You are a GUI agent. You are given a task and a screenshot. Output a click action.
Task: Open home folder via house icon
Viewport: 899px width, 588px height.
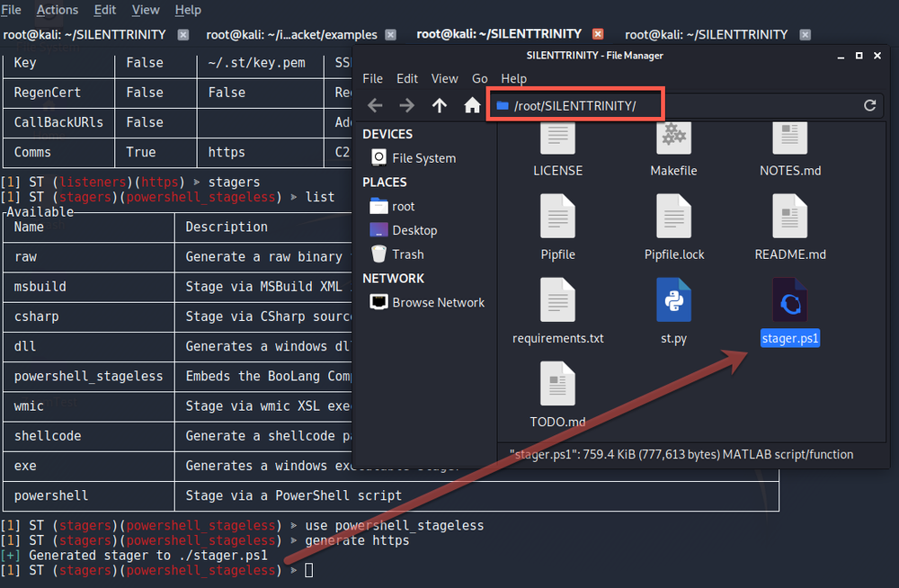pyautogui.click(x=472, y=105)
